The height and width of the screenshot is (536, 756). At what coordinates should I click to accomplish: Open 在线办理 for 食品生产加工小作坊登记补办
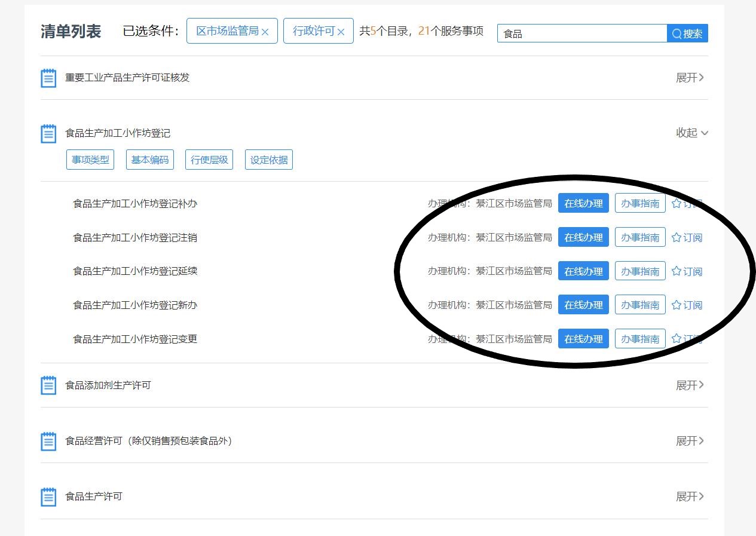pyautogui.click(x=583, y=204)
